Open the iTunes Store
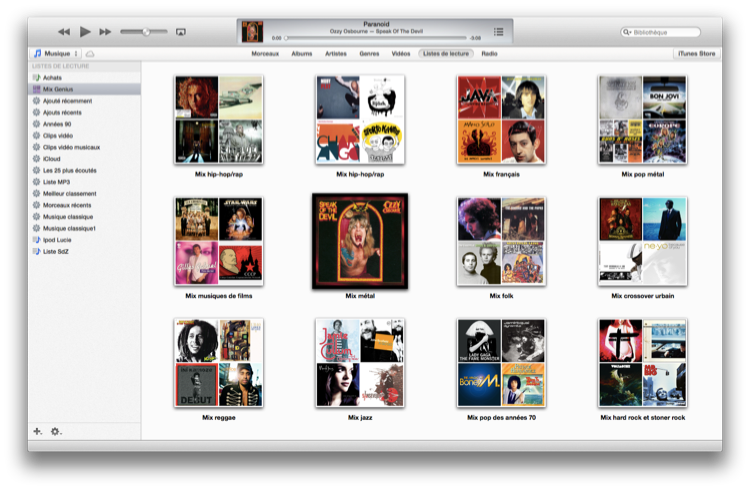 pos(696,53)
